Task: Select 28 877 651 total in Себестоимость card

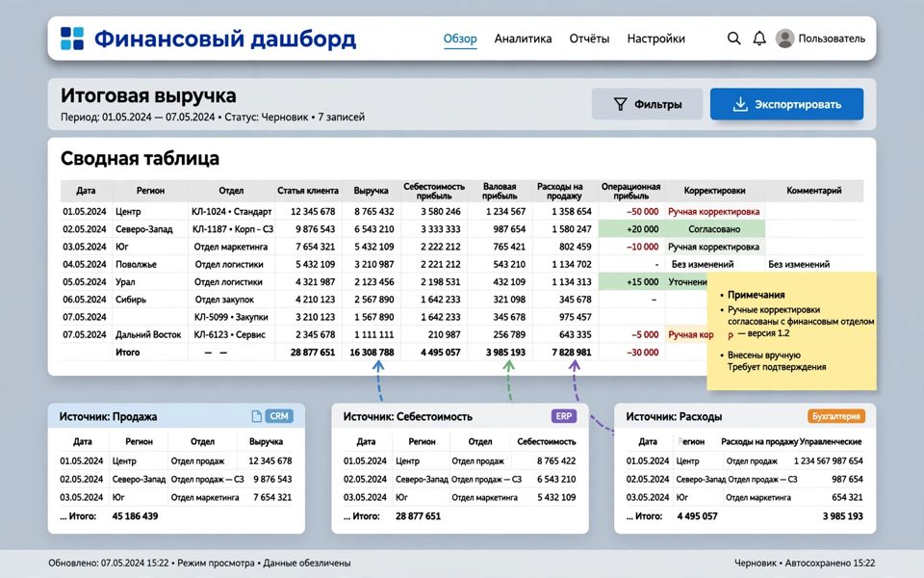Action: (418, 516)
